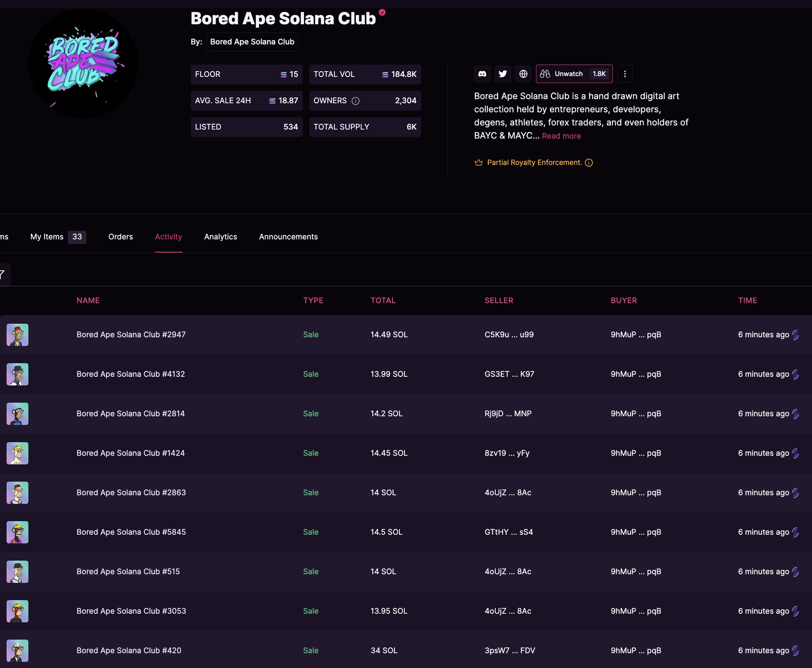This screenshot has width=812, height=668.
Task: Switch to the Orders tab
Action: [x=121, y=237]
